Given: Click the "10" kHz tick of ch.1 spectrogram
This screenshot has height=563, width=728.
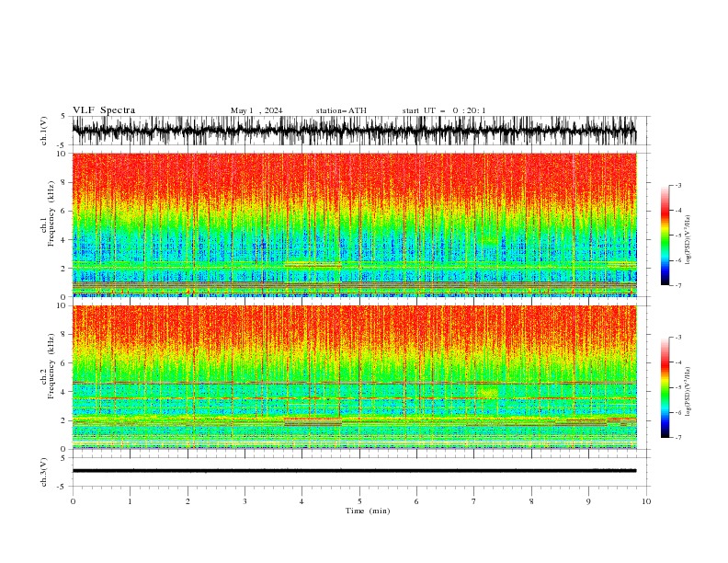Looking at the screenshot, I should click(x=63, y=154).
